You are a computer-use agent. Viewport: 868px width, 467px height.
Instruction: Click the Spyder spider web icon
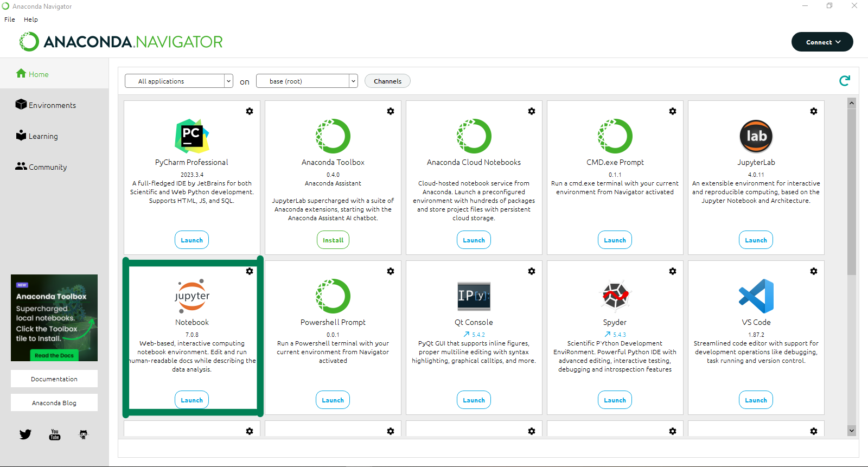pos(615,296)
